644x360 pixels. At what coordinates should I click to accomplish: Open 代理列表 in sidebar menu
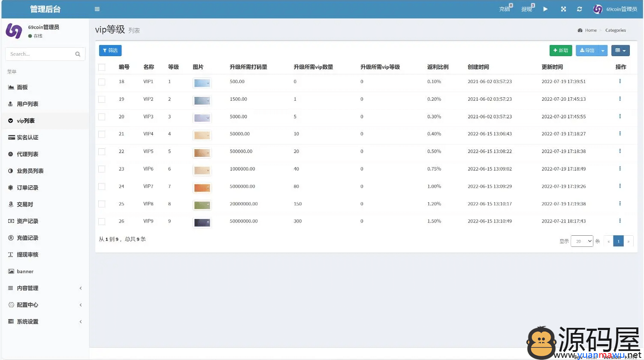[x=45, y=154]
